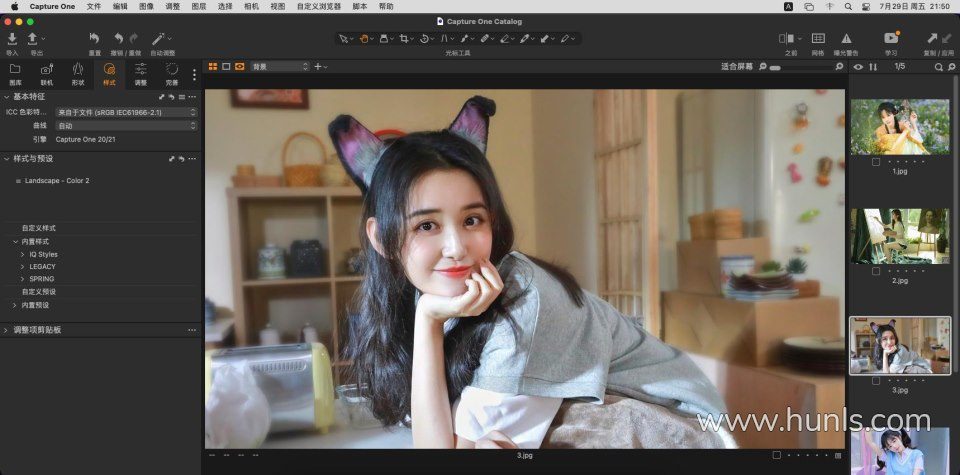The height and width of the screenshot is (475, 960).
Task: Click the 自动调整 magic wand icon
Action: tap(159, 39)
